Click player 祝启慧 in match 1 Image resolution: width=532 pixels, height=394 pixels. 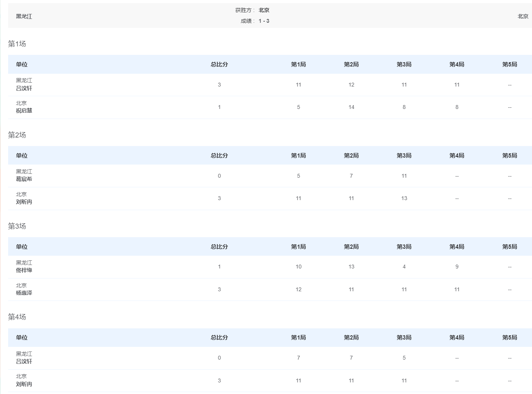(x=24, y=111)
